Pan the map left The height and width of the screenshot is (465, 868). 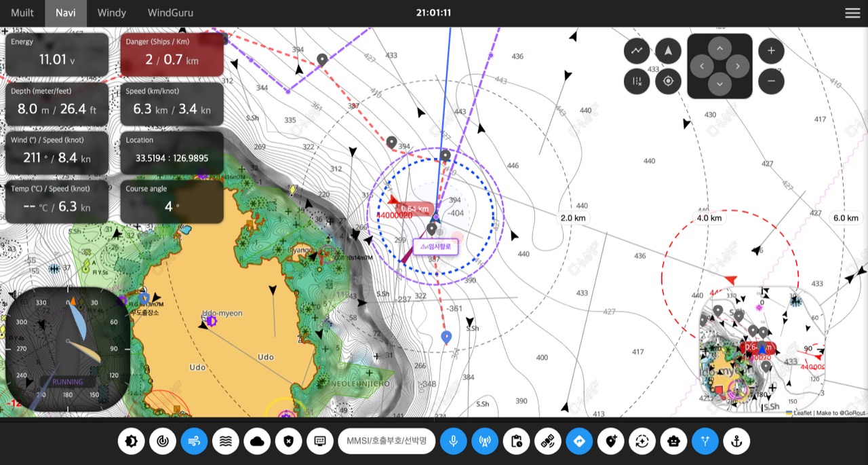click(x=702, y=67)
